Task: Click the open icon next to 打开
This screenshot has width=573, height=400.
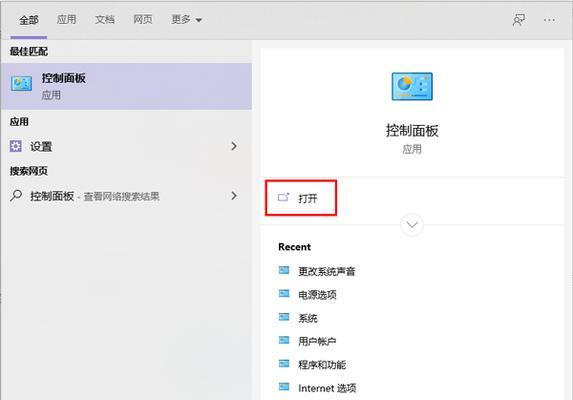Action: coord(283,198)
